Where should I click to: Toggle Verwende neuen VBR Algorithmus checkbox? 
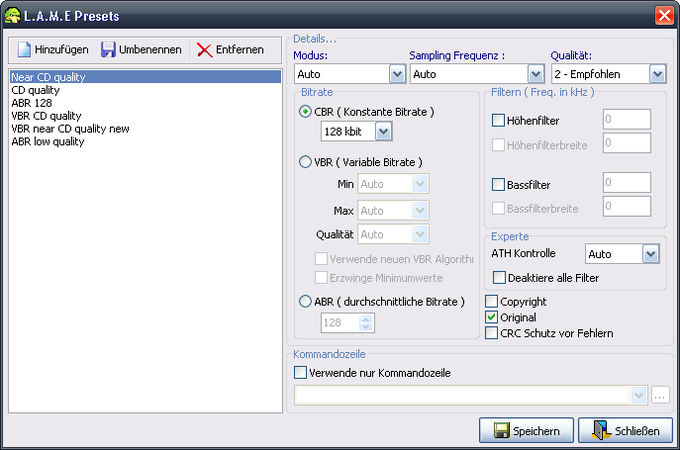[x=321, y=259]
